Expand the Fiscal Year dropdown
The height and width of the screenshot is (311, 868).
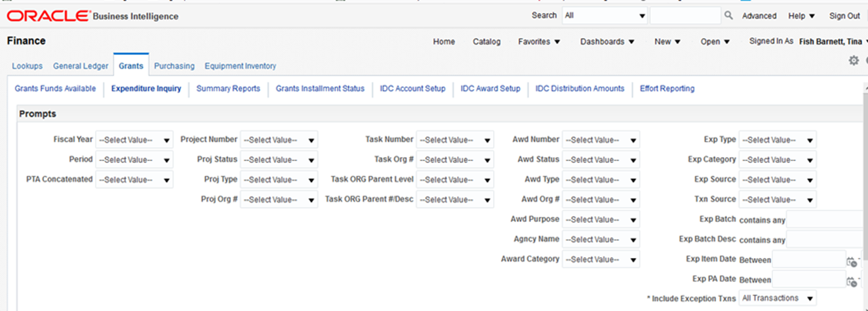tap(134, 140)
